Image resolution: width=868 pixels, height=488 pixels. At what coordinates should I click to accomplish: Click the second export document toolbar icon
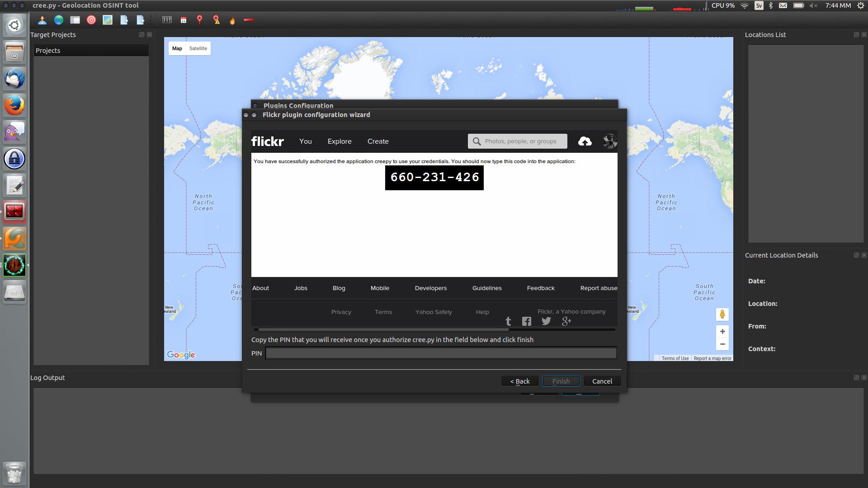pyautogui.click(x=141, y=20)
